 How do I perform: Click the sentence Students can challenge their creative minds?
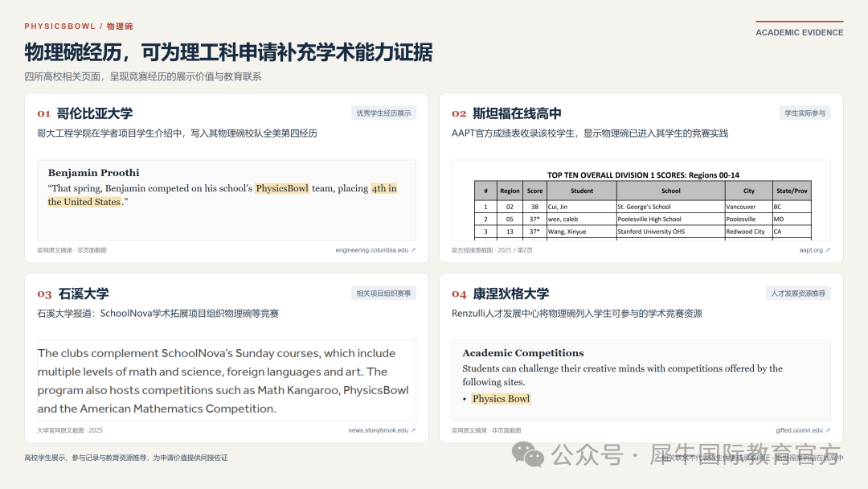coord(623,375)
